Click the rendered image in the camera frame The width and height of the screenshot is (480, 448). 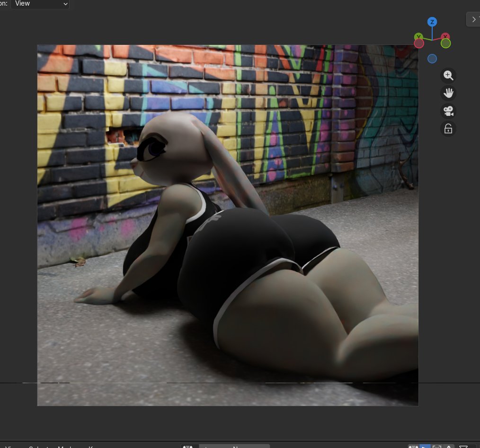point(228,225)
